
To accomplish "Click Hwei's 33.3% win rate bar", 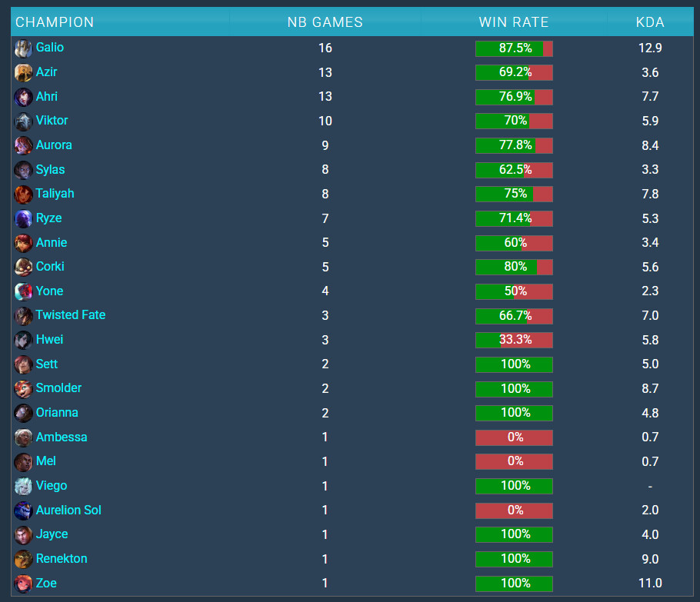I will coord(515,340).
